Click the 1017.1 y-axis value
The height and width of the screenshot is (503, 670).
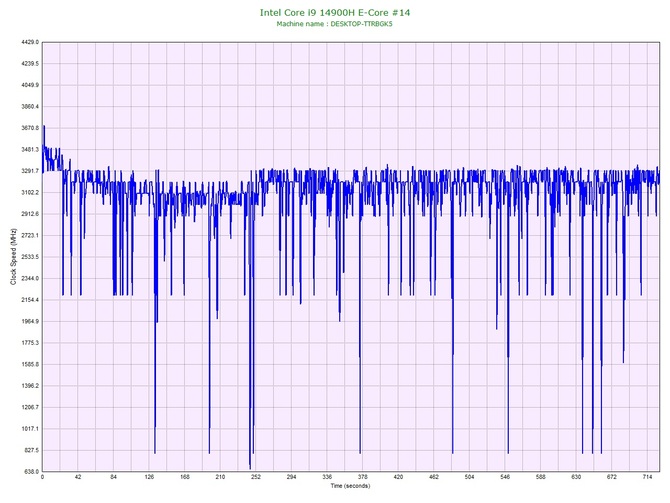[x=30, y=429]
